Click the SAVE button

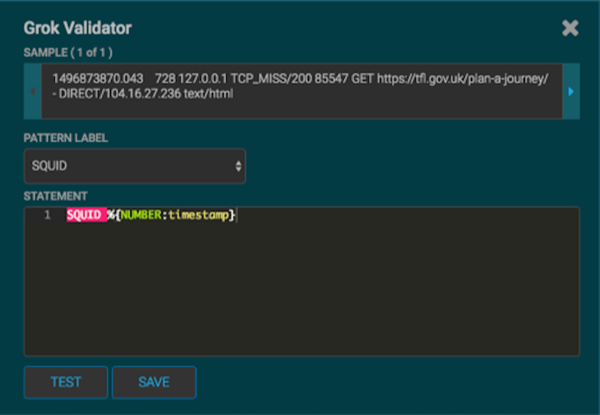[154, 382]
